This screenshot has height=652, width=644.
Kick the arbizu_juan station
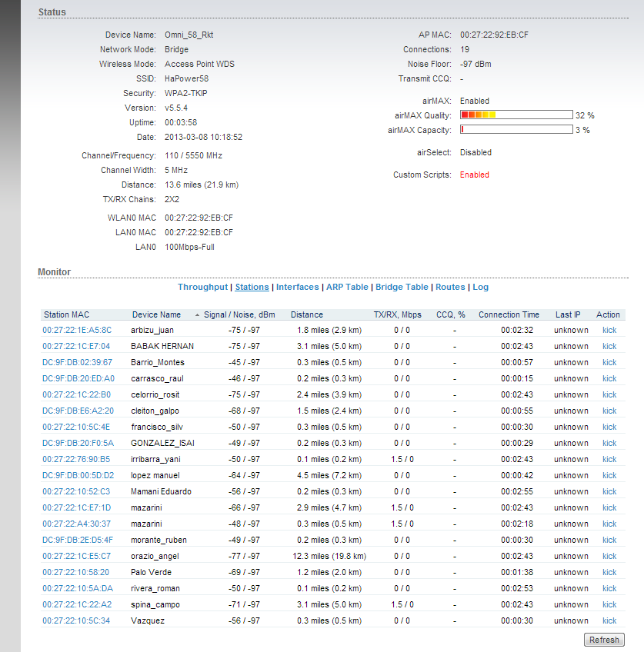click(609, 330)
